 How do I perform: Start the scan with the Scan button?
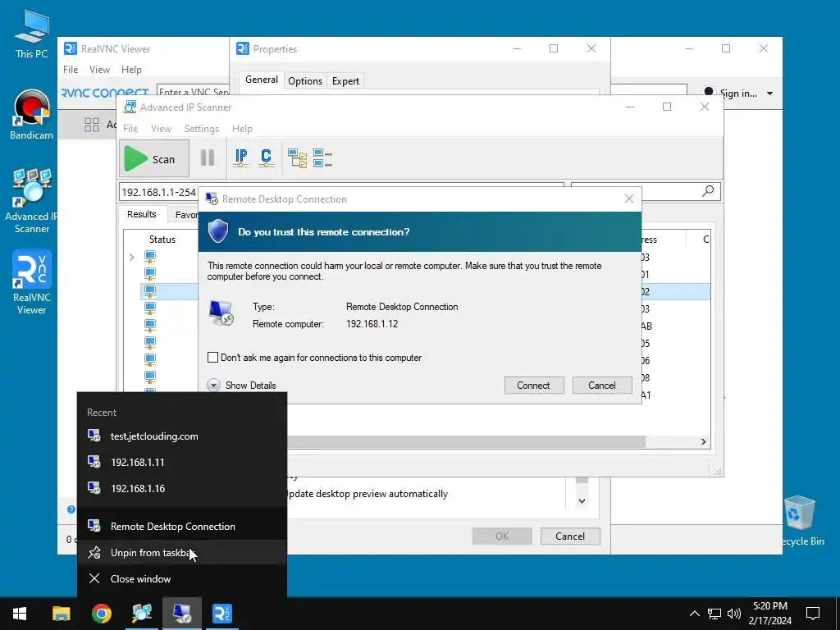click(153, 158)
